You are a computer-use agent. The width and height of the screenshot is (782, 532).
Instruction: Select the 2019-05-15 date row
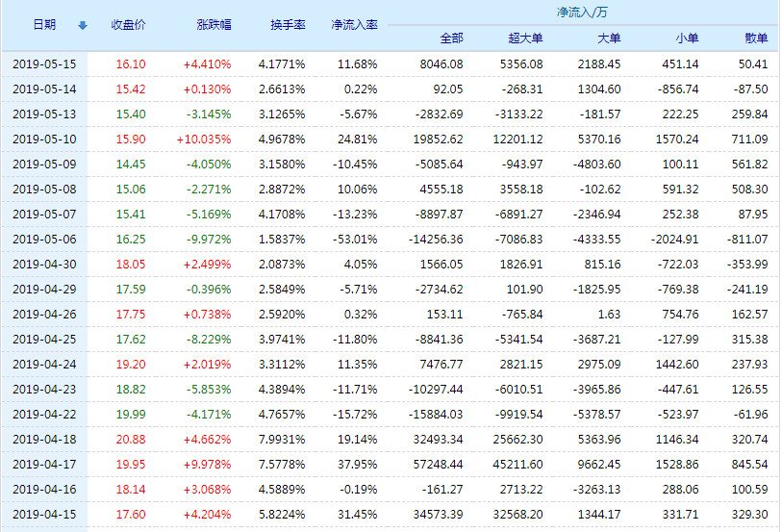(x=44, y=64)
